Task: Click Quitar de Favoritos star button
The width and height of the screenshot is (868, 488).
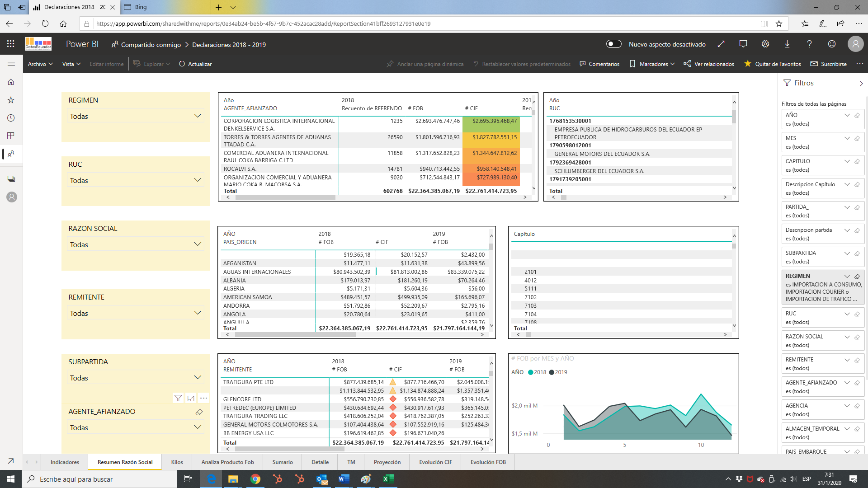Action: point(773,64)
